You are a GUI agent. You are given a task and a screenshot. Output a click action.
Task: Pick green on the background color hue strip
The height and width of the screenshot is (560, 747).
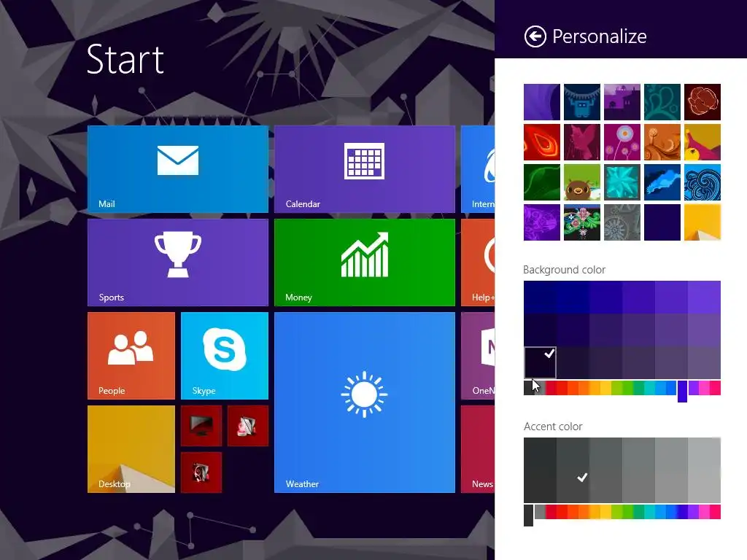pyautogui.click(x=627, y=388)
